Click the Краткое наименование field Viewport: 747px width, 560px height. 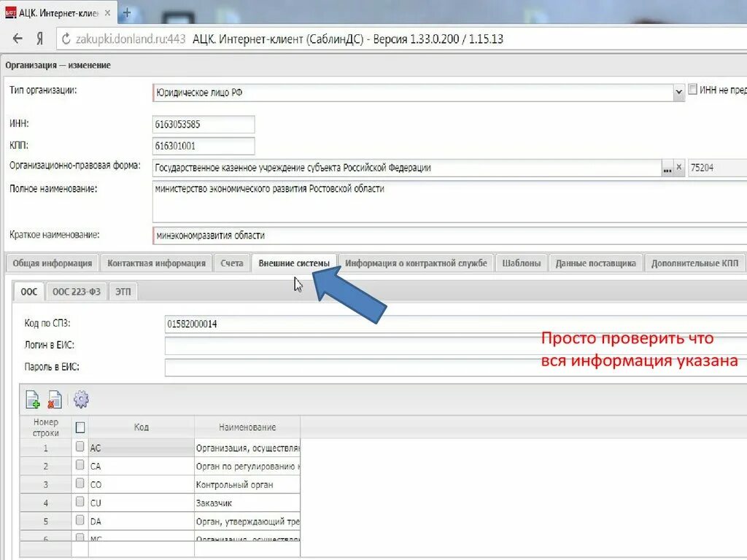(x=449, y=236)
